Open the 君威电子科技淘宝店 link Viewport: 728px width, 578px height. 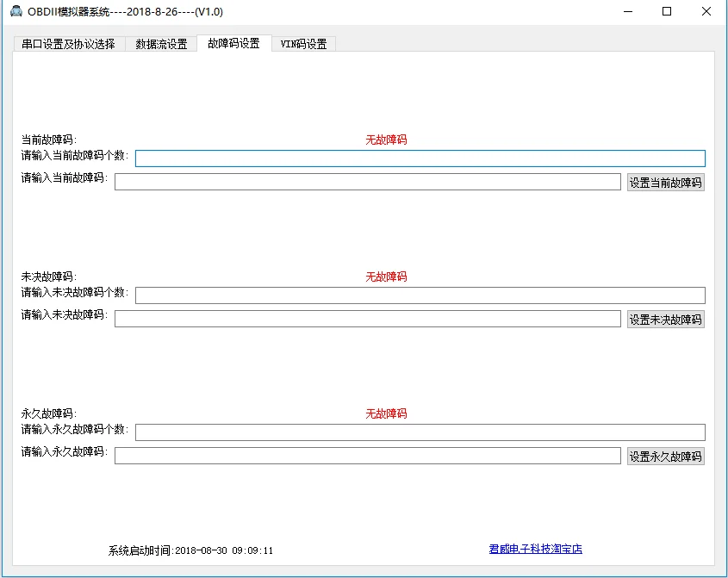coord(535,549)
